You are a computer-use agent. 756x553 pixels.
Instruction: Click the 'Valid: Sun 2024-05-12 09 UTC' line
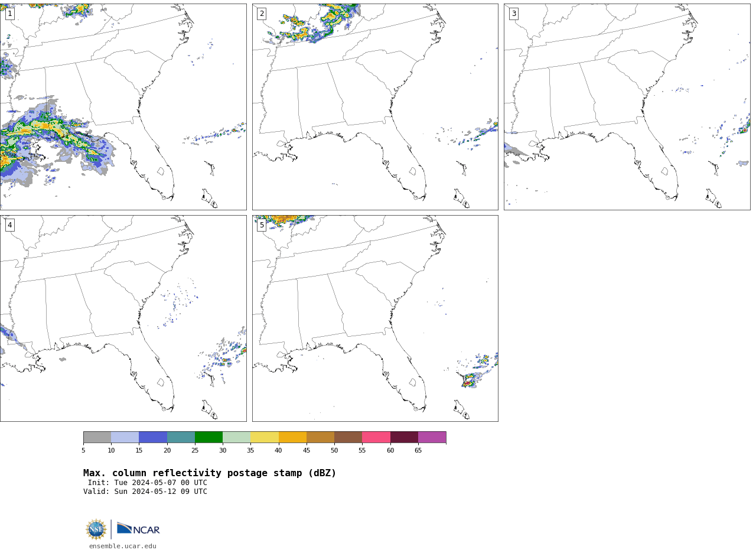pos(145,492)
